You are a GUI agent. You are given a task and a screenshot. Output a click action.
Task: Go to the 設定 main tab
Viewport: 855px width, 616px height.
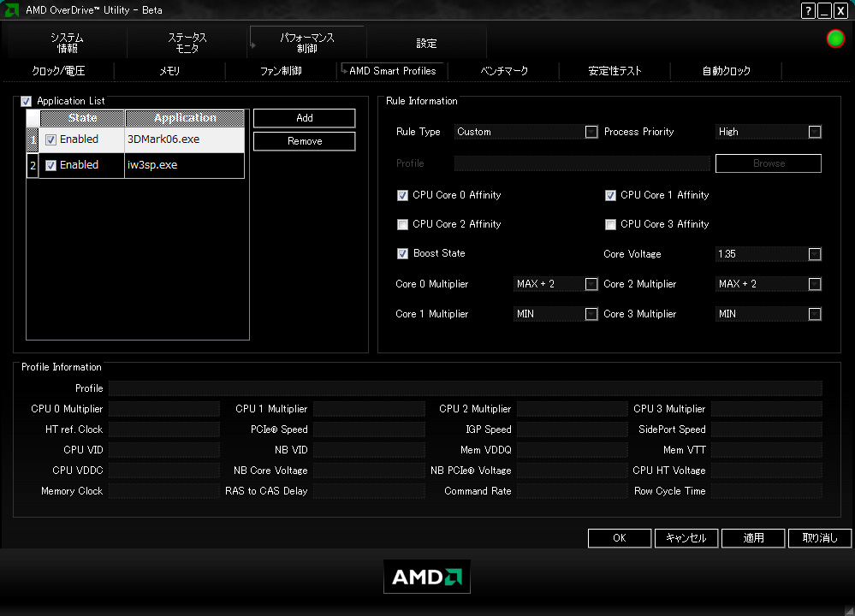point(426,43)
